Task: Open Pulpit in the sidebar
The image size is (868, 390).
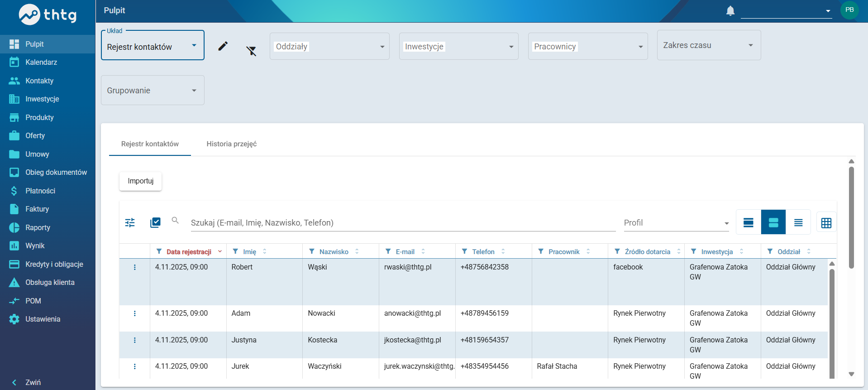Action: click(48, 44)
